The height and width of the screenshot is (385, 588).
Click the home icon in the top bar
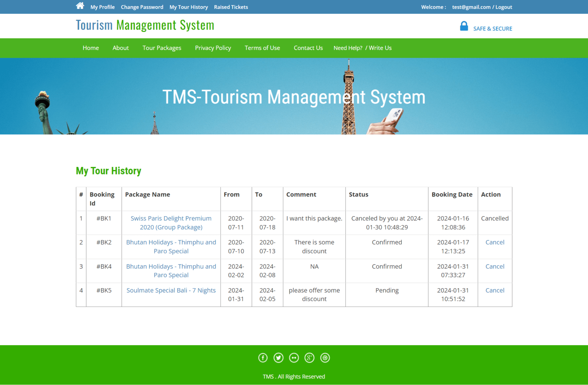click(80, 5)
